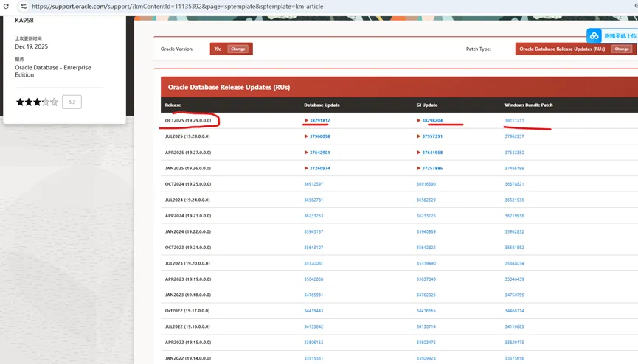The width and height of the screenshot is (638, 364).
Task: Open Database Update patch 35320081
Action: coord(313,263)
